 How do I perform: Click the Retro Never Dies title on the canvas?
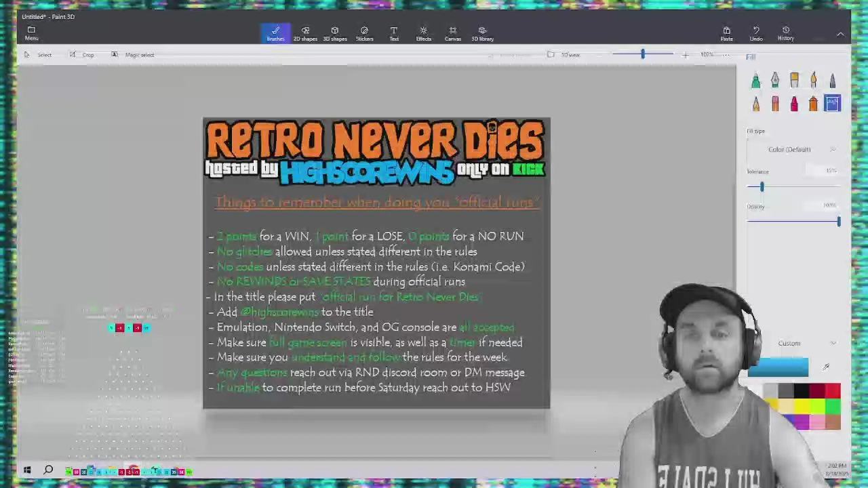[x=375, y=140]
